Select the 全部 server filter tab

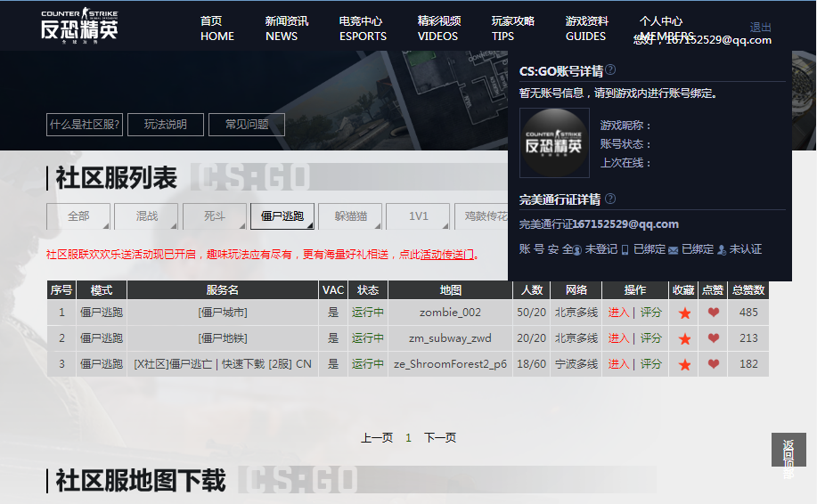tap(78, 216)
